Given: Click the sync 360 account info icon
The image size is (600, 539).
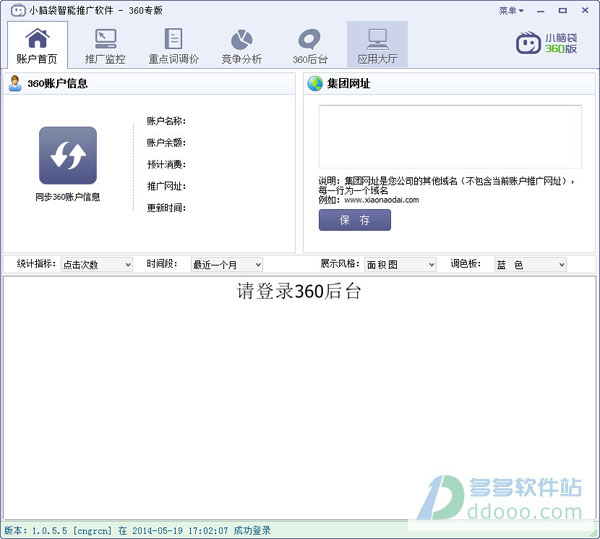Looking at the screenshot, I should 68,155.
